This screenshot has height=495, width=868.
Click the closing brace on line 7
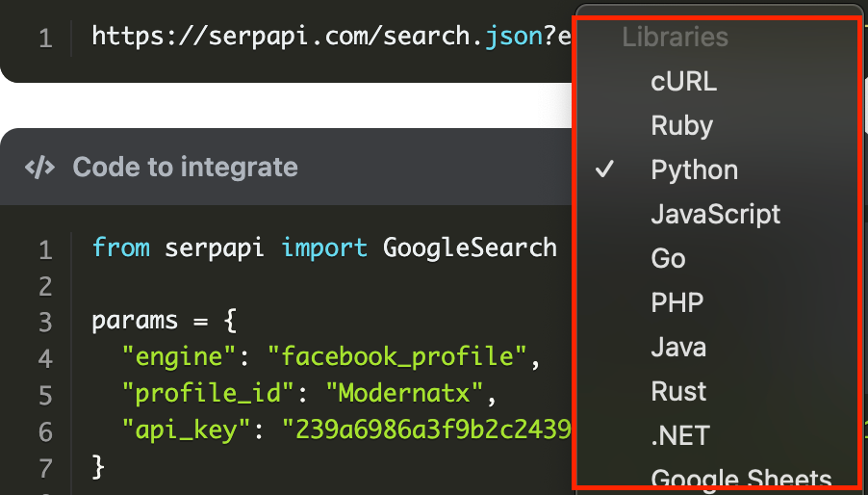98,467
